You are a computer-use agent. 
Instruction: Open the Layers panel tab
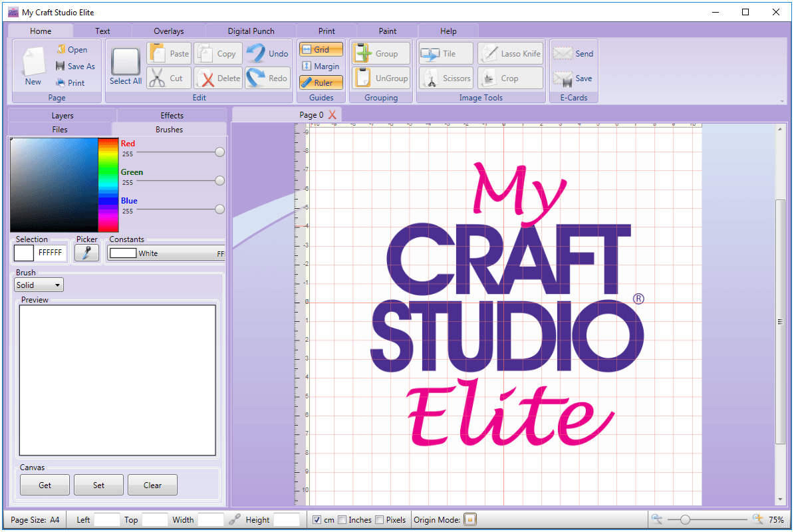click(x=63, y=116)
